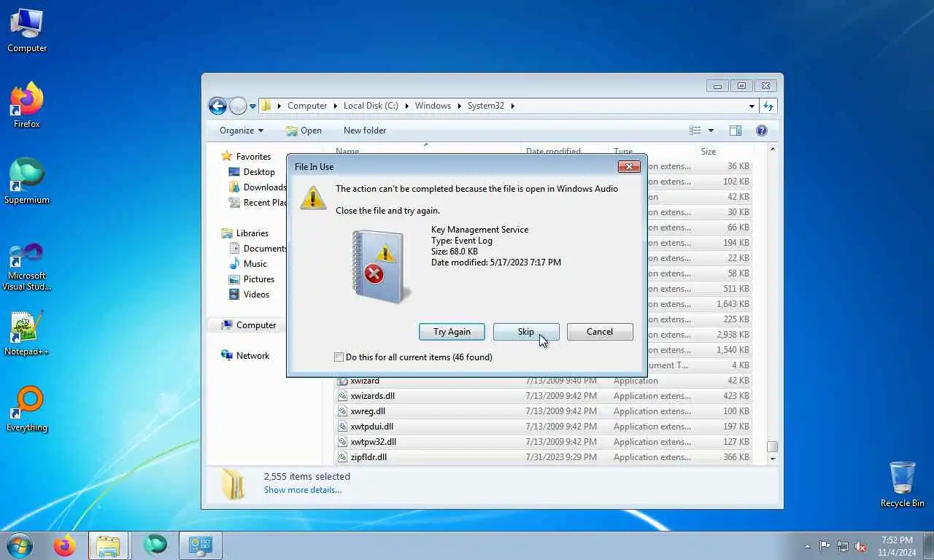Navigate to Windows in the breadcrumb
This screenshot has height=560, width=934.
coord(433,106)
